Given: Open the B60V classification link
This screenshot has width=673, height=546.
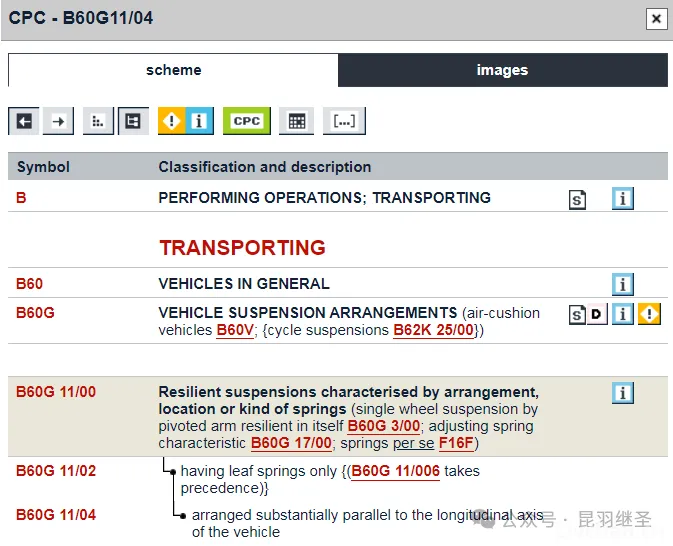Looking at the screenshot, I should pyautogui.click(x=236, y=330).
